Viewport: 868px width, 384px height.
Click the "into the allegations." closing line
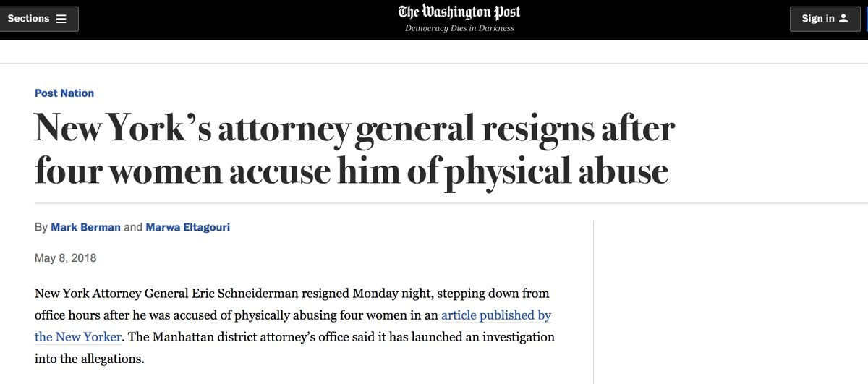85,358
